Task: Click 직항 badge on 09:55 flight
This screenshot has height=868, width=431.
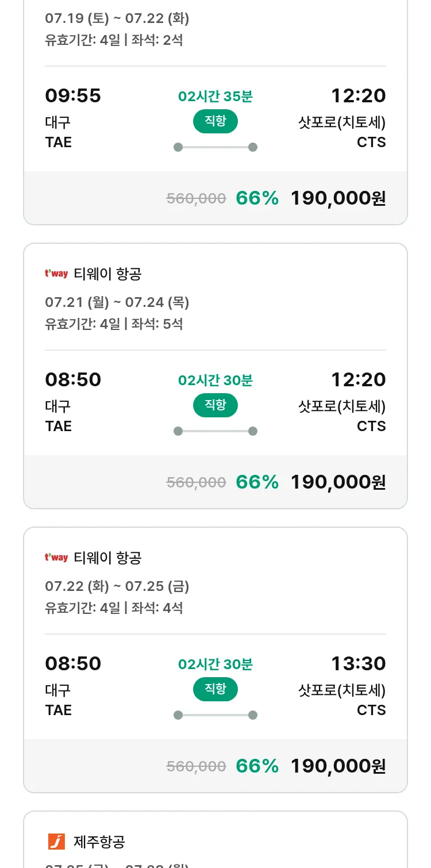Action: coord(215,121)
